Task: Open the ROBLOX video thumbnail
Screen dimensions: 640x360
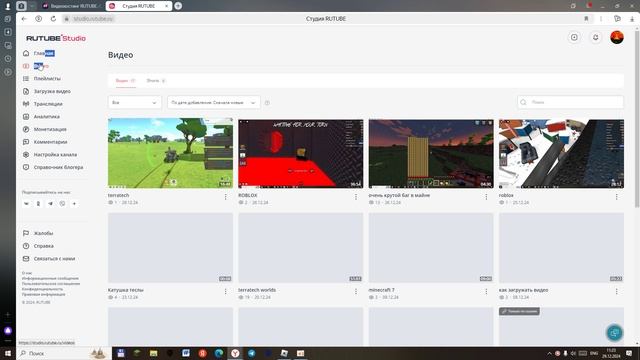Action: (x=300, y=153)
